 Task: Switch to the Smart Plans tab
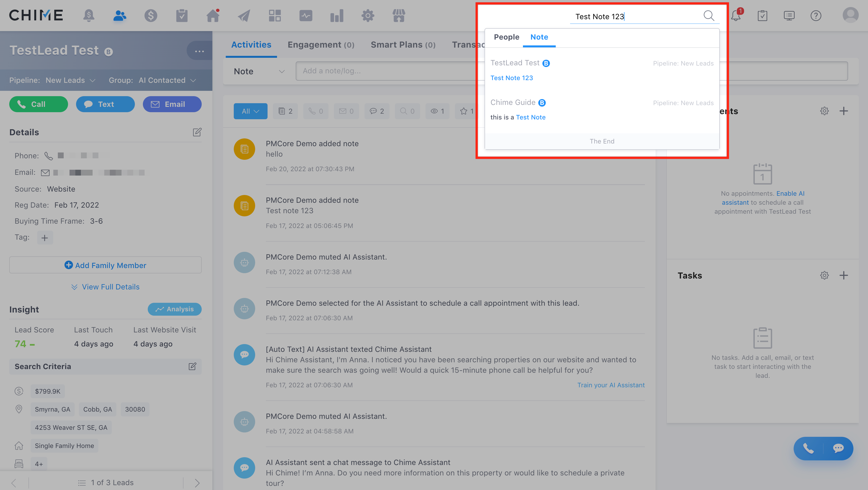tap(403, 45)
